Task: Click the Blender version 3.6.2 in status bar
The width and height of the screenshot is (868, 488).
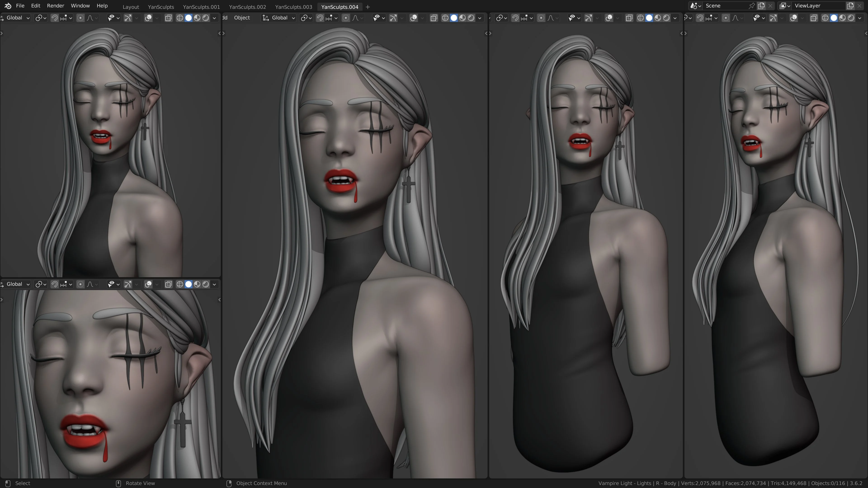Action: [856, 483]
